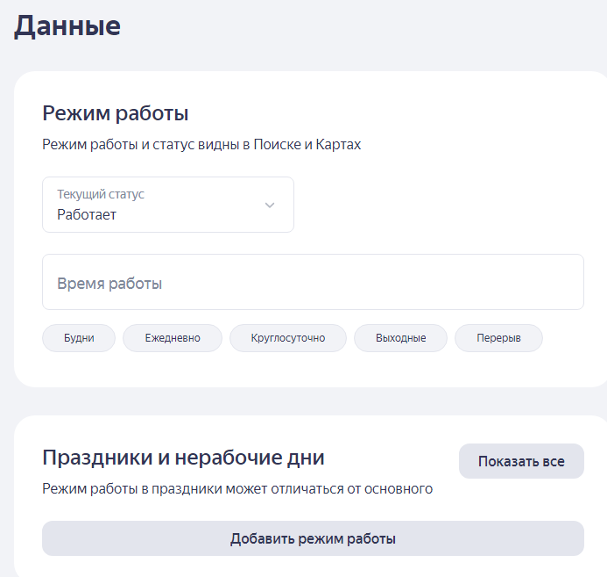Click the Время работы placeholder text
This screenshot has height=578, width=608.
coord(109,284)
